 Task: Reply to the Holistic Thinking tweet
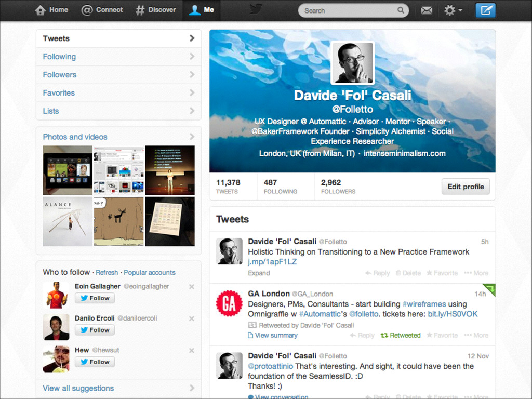coord(377,273)
